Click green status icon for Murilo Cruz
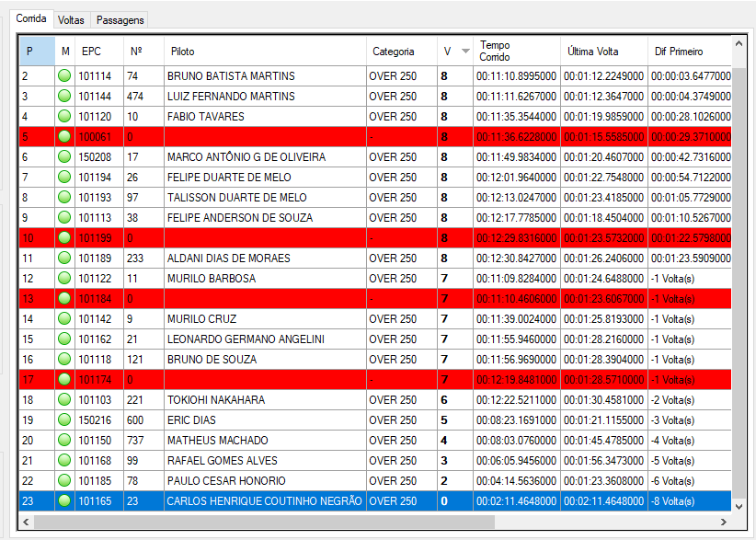This screenshot has height=540, width=756. point(63,319)
